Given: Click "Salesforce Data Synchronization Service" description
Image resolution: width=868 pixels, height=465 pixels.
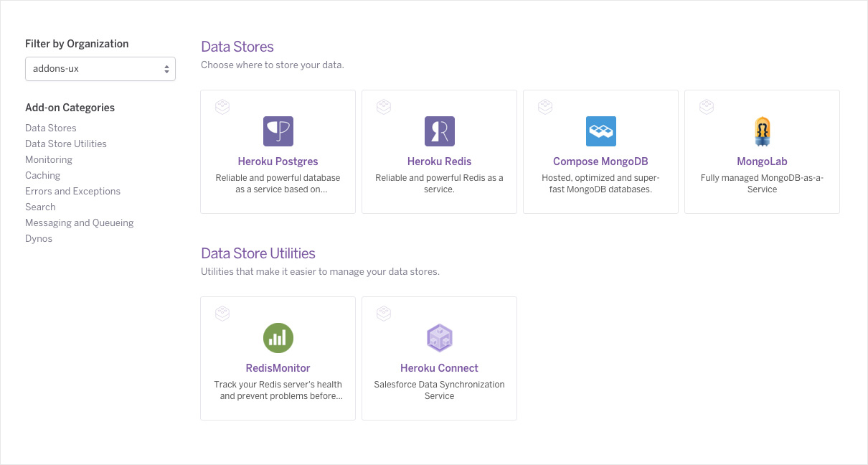Looking at the screenshot, I should (x=440, y=390).
